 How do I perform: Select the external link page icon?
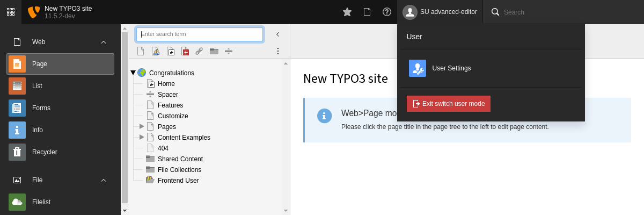199,51
